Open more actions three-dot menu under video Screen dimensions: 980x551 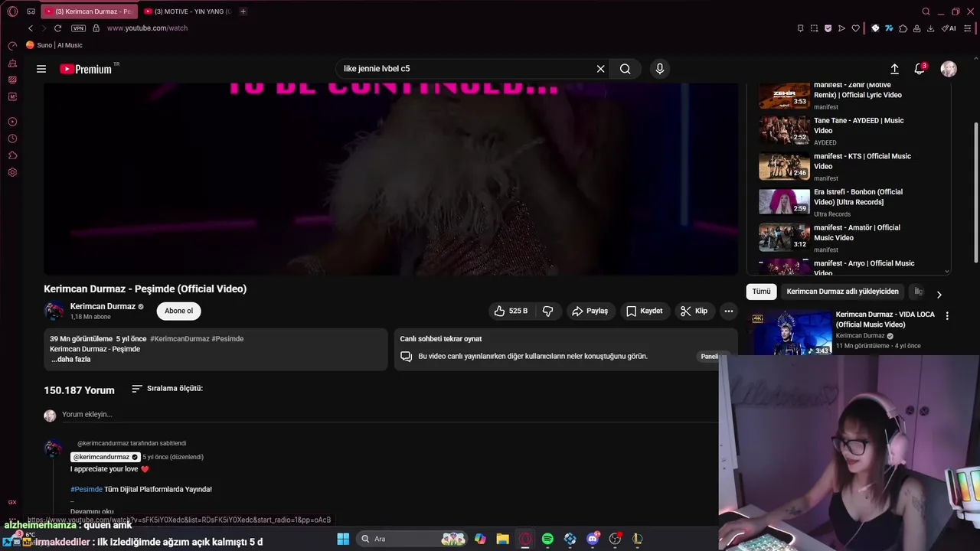[x=729, y=311]
